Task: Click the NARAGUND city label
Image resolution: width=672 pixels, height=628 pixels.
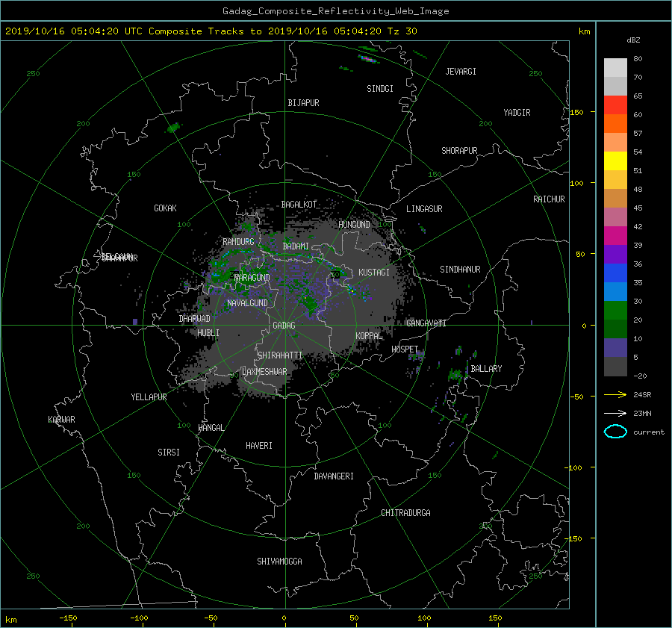Action: coord(252,278)
